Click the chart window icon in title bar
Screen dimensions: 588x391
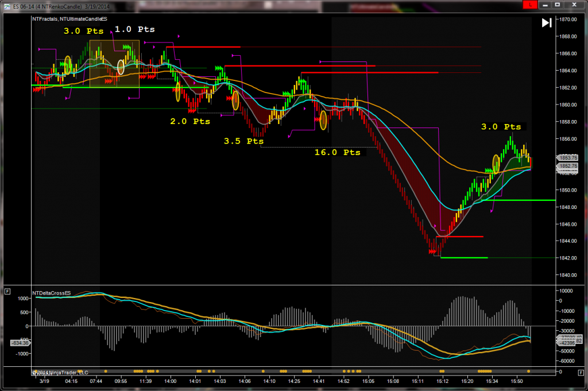point(5,5)
